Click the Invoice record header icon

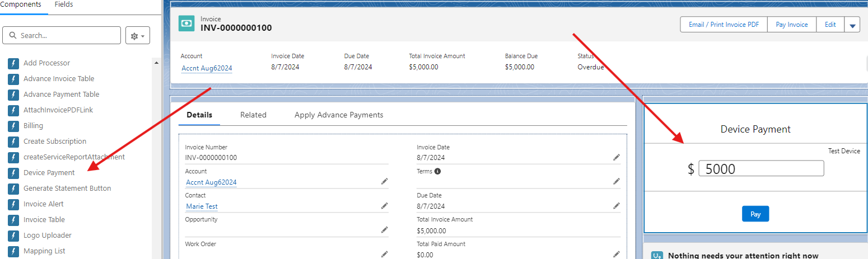coord(186,23)
